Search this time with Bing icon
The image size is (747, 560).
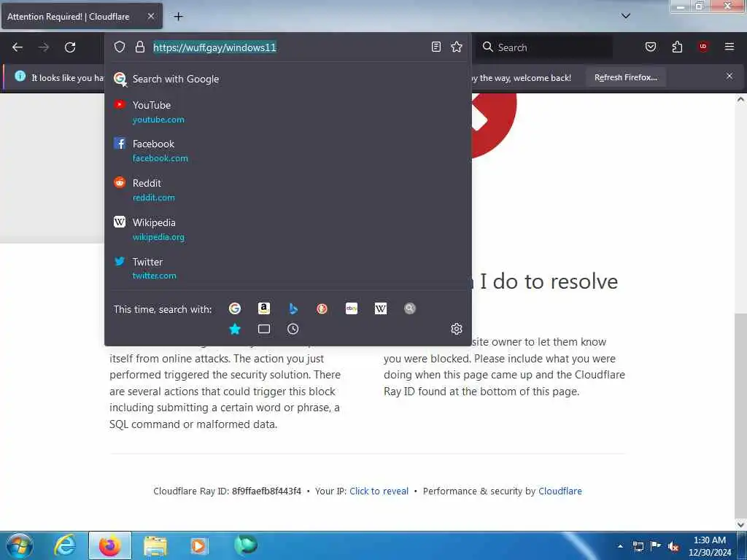point(293,308)
